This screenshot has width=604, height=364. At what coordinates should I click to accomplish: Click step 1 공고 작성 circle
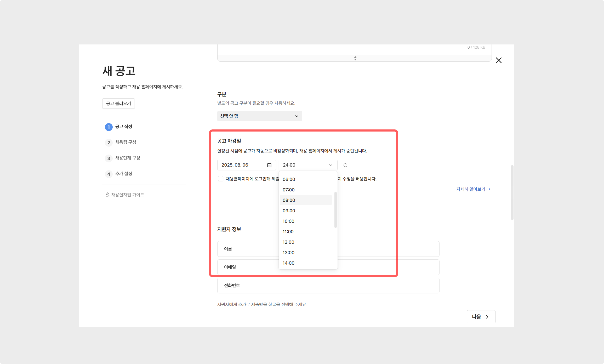[109, 127]
